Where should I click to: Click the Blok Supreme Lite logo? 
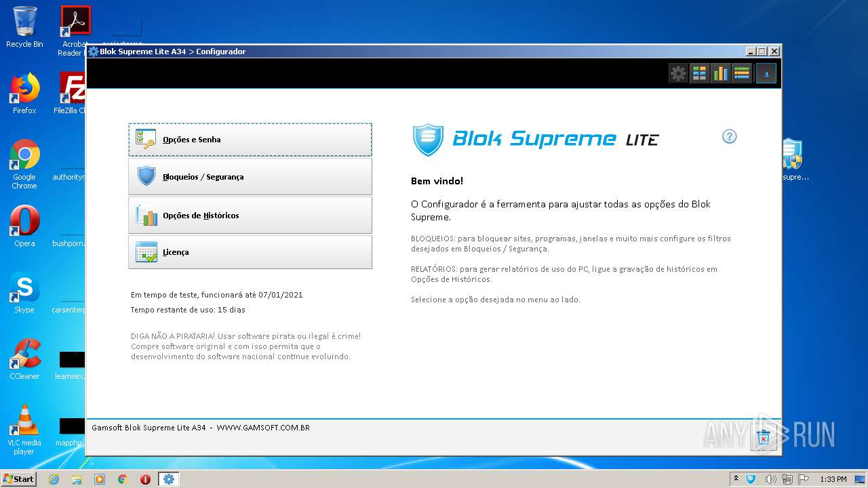click(x=536, y=140)
